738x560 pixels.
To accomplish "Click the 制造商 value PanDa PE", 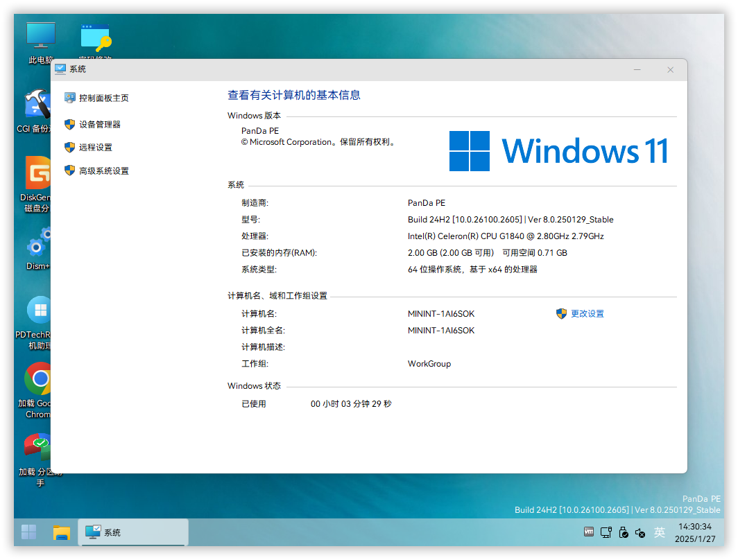I will pyautogui.click(x=427, y=203).
